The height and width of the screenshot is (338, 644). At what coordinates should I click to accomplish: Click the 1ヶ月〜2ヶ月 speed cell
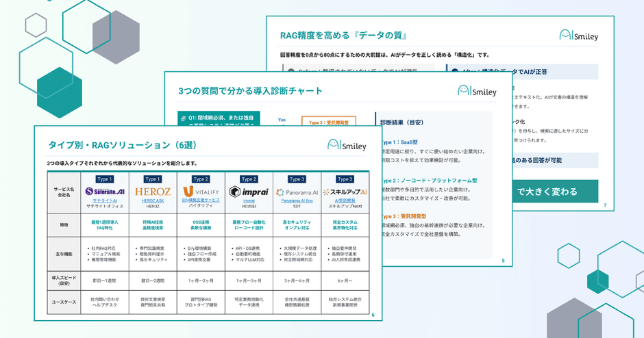tap(201, 281)
